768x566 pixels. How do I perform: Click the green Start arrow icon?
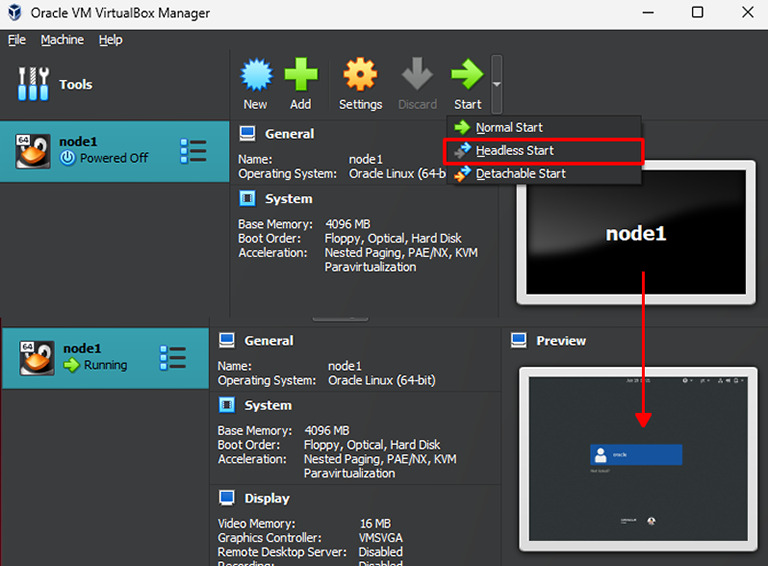(x=467, y=74)
